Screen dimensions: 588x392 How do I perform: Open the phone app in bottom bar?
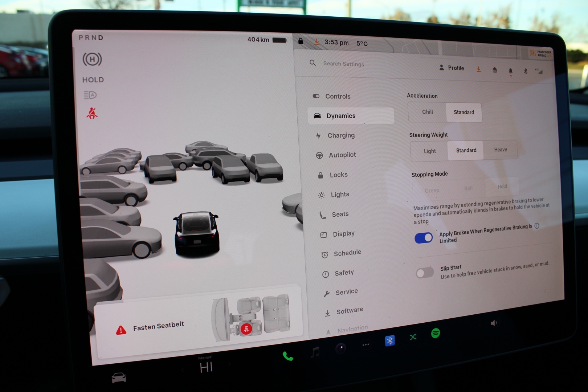(287, 356)
